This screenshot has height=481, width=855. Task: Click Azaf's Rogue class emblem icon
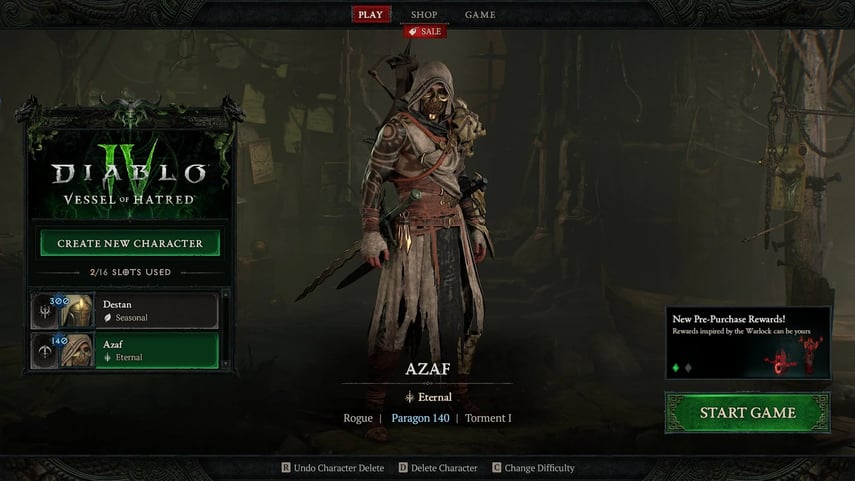45,351
